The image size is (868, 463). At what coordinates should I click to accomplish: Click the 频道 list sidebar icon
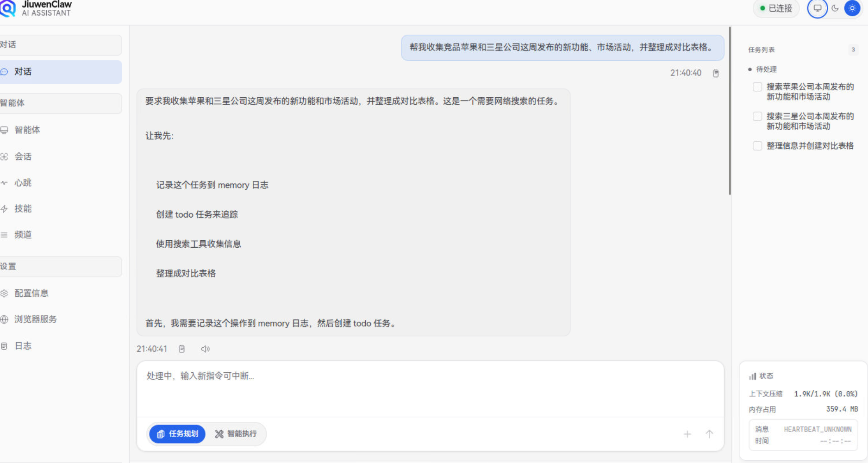point(4,235)
